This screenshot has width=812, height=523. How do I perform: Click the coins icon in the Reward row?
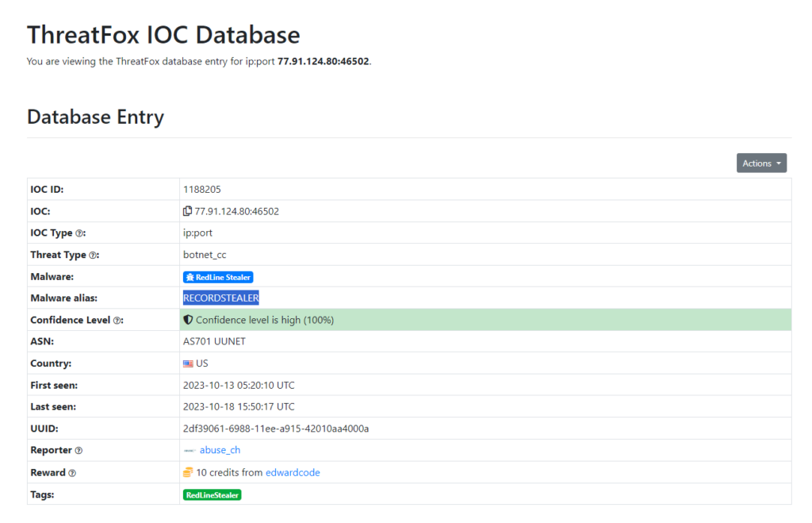click(x=188, y=472)
